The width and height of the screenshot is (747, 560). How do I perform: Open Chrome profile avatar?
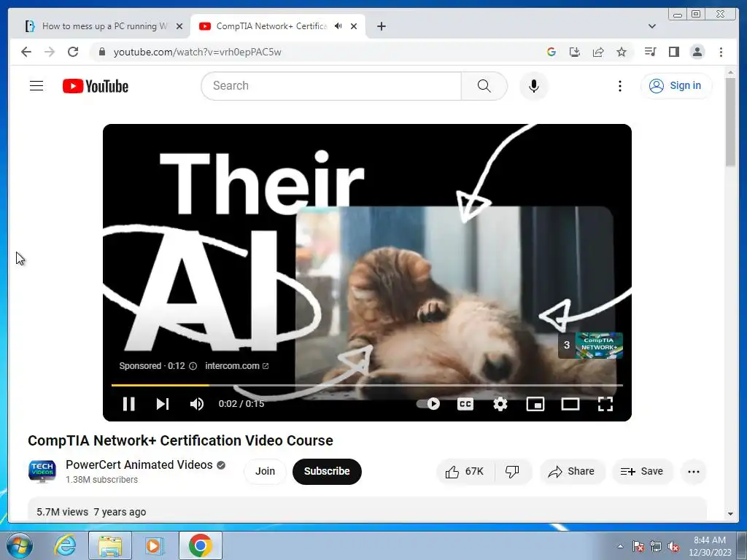click(x=697, y=52)
